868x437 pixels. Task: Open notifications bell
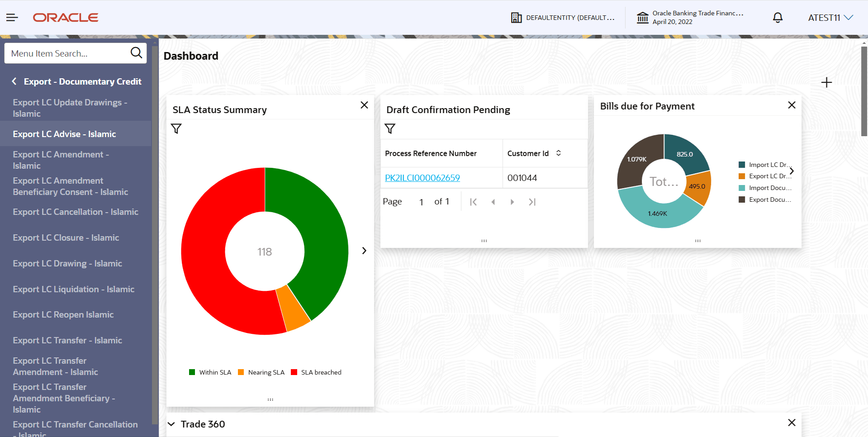tap(778, 18)
